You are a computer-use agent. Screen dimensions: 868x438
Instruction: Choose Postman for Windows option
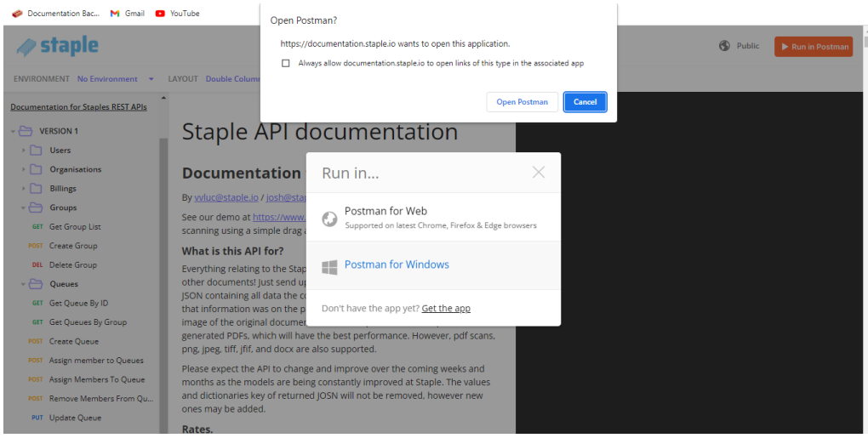(433, 265)
